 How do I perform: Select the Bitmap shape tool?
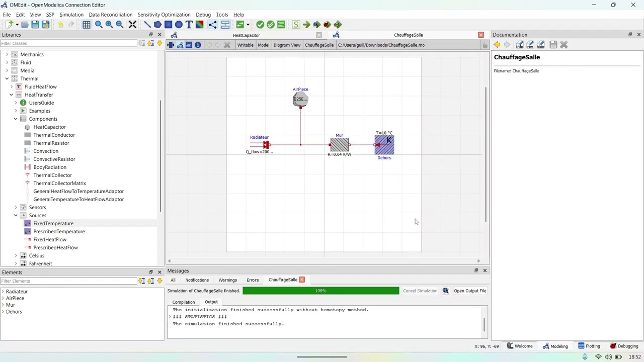pos(200,24)
